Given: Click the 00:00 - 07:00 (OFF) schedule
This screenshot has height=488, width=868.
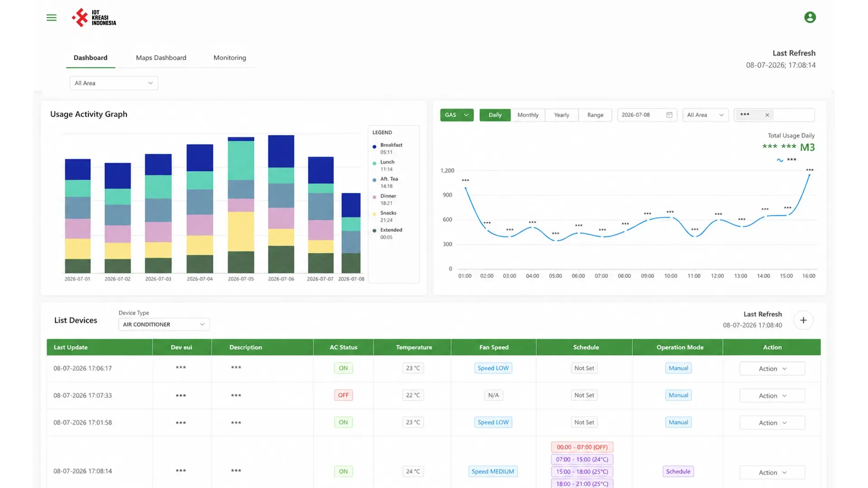Looking at the screenshot, I should (582, 447).
